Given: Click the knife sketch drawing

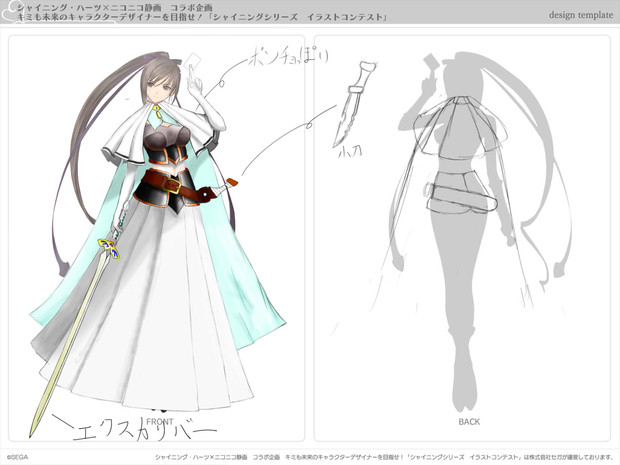Looking at the screenshot, I should (x=354, y=105).
